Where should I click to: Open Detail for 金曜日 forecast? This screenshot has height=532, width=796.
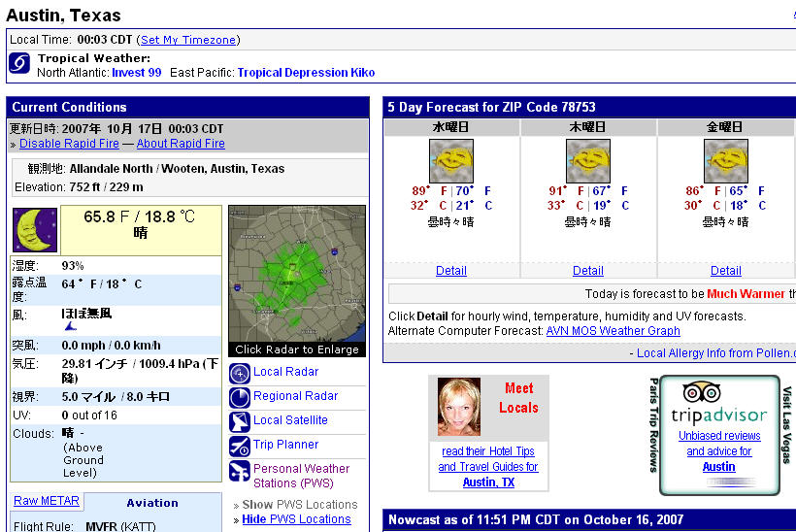726,271
